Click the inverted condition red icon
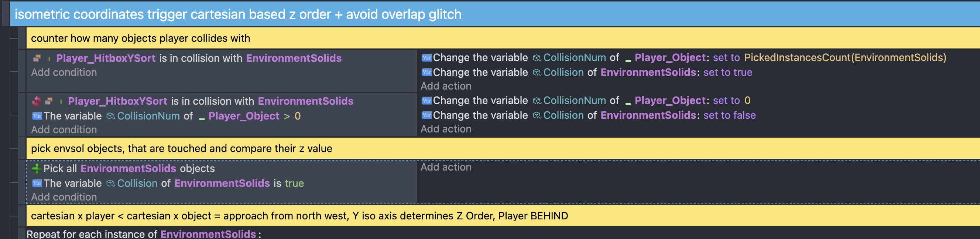Image resolution: width=980 pixels, height=239 pixels. click(x=37, y=101)
